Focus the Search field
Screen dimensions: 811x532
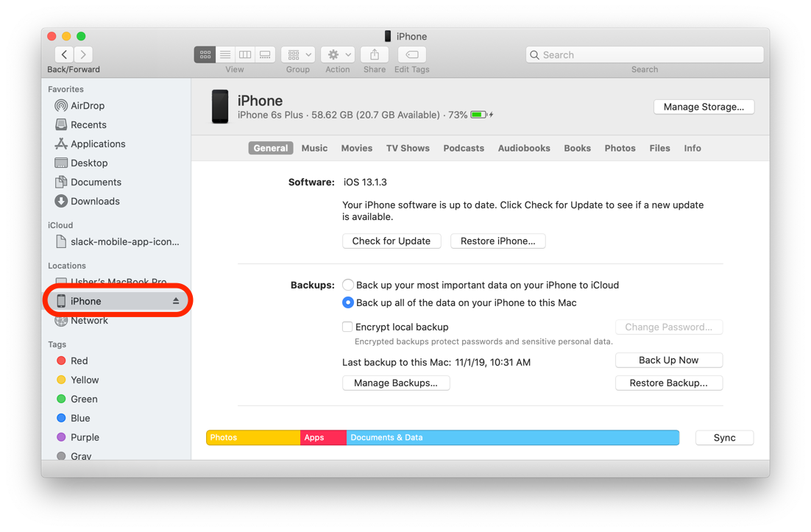pos(645,54)
